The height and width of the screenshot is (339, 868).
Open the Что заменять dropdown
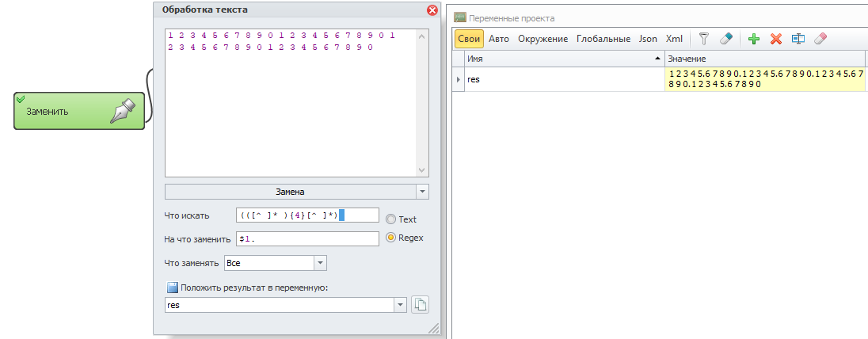[x=321, y=263]
